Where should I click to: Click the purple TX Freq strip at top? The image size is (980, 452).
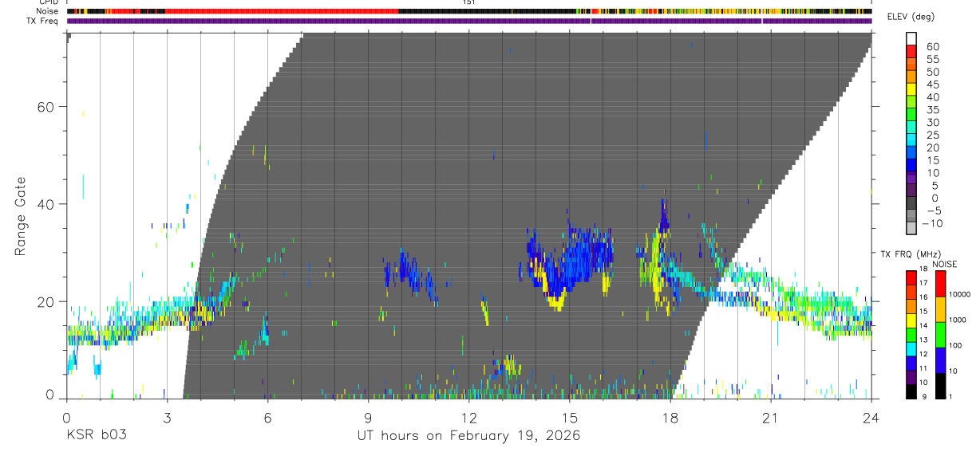(469, 21)
